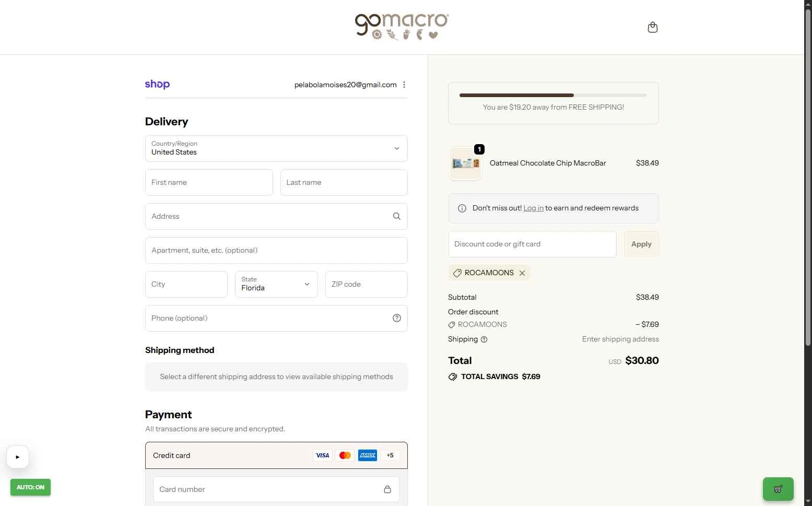
Task: Open the shopping bag icon in header
Action: click(652, 27)
